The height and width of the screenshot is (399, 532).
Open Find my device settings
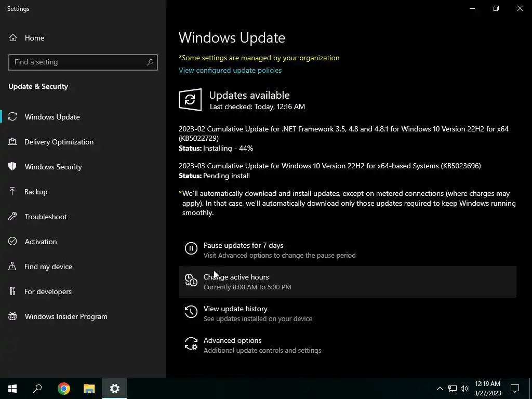[83, 267]
